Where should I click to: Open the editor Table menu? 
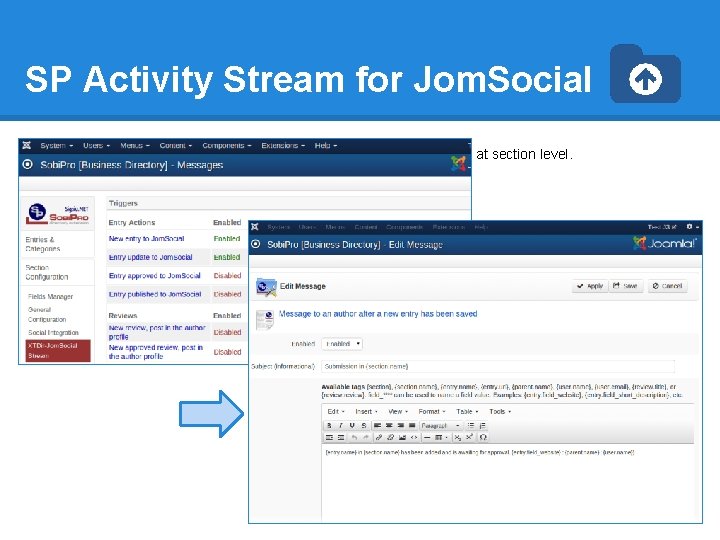tap(467, 411)
